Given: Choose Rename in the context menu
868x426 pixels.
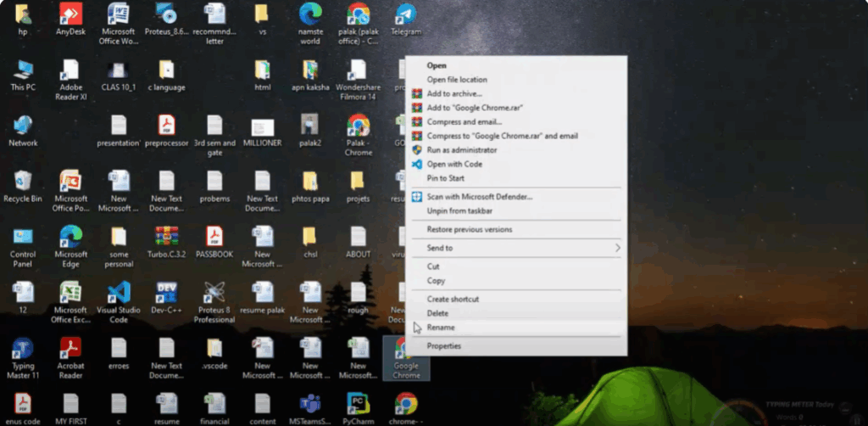Looking at the screenshot, I should point(441,328).
